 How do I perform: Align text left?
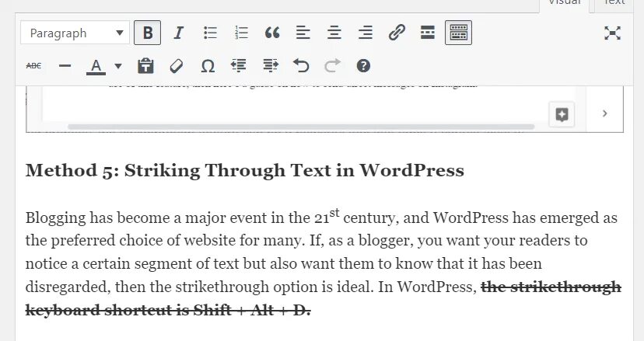point(303,33)
